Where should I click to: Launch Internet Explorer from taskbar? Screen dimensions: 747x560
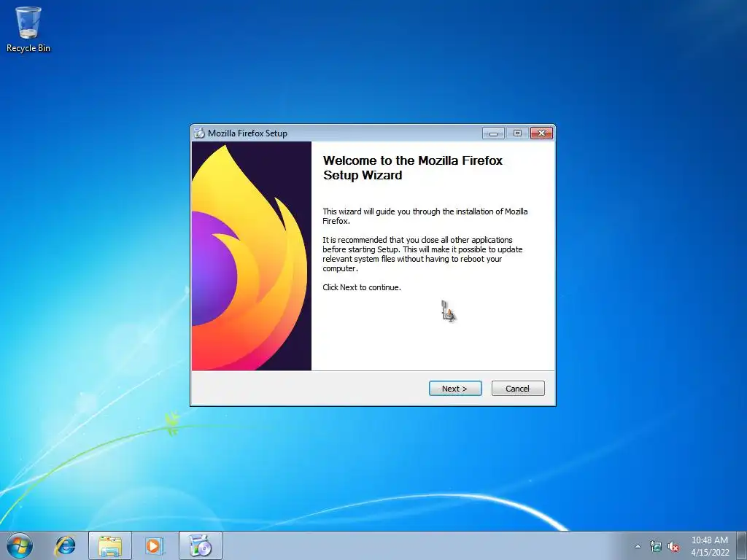pyautogui.click(x=65, y=546)
